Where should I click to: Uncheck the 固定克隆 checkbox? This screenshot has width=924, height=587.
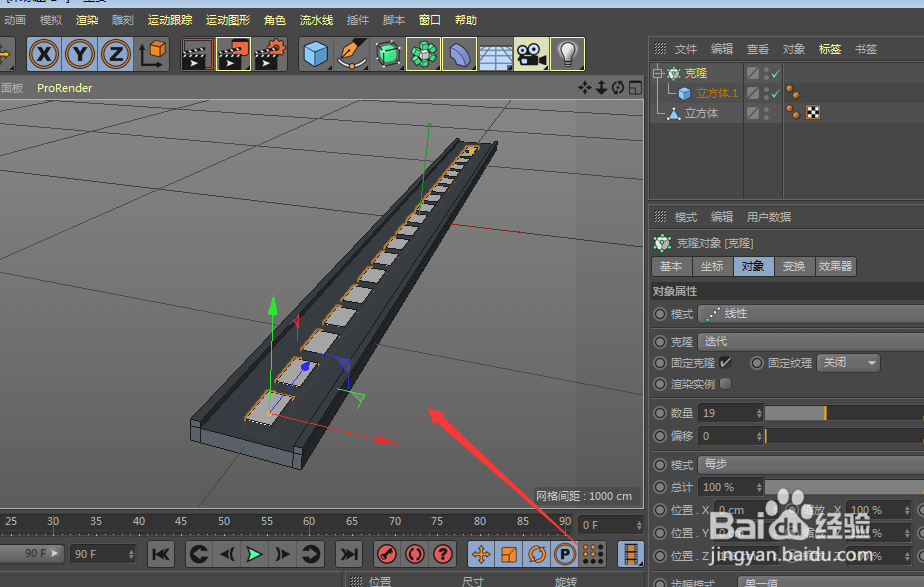[725, 361]
